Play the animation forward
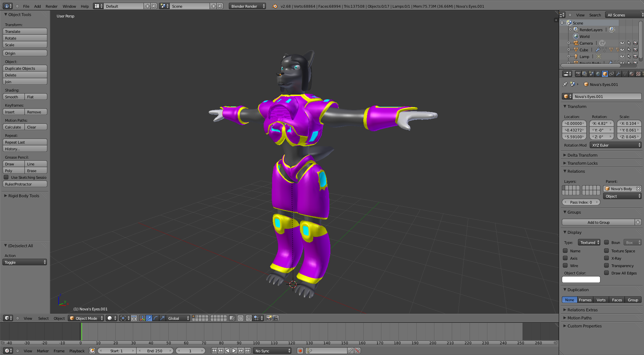The width and height of the screenshot is (644, 355). coord(234,351)
